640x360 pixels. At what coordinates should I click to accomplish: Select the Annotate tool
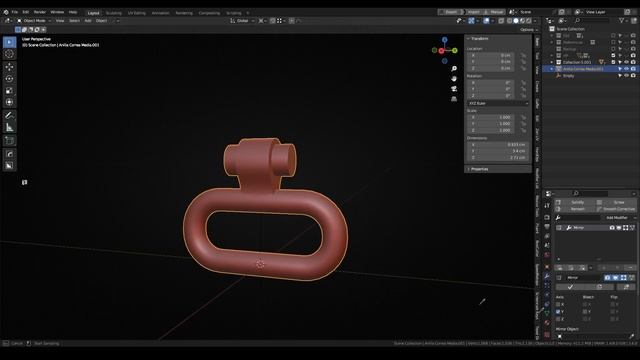coord(9,116)
